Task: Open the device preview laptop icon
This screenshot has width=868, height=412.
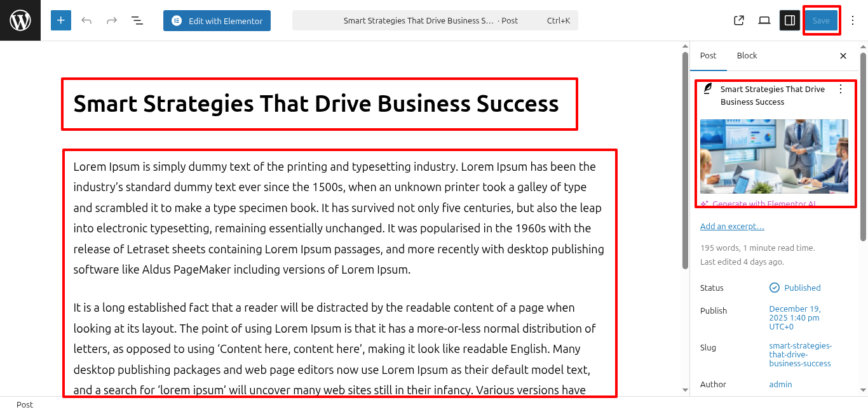Action: [764, 20]
